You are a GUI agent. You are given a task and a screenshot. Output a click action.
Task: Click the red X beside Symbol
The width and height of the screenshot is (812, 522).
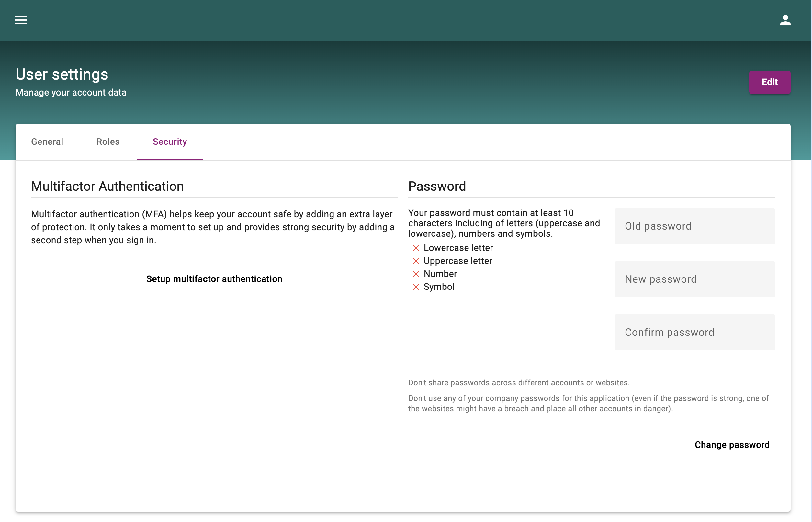pos(416,287)
